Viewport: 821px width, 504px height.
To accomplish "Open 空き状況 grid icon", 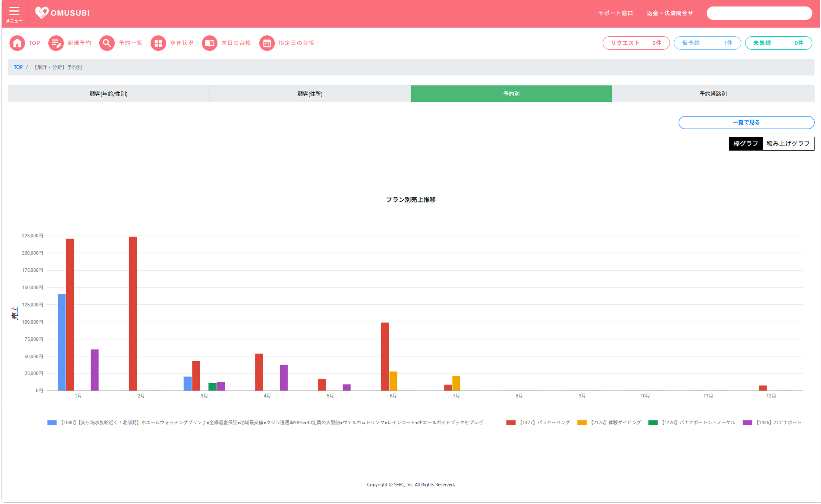I will click(x=158, y=43).
